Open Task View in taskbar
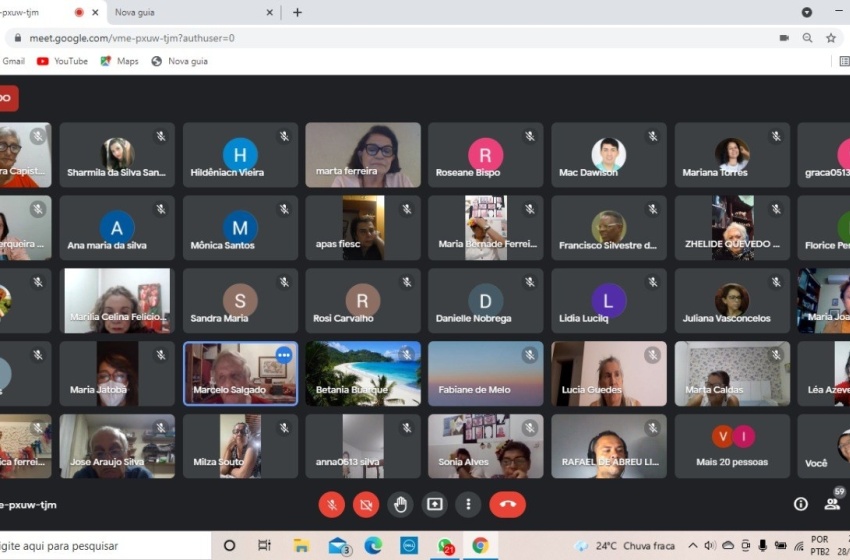 tap(265, 545)
